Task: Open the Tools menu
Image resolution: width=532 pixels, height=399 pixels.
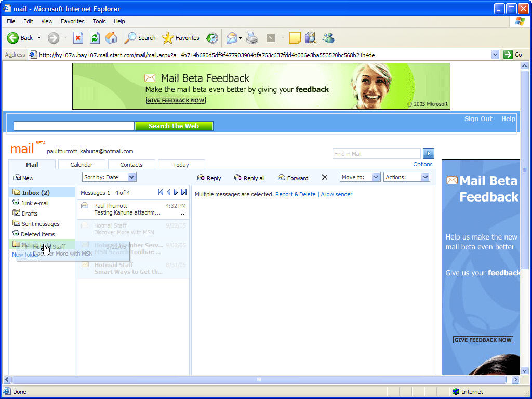Action: pyautogui.click(x=99, y=21)
